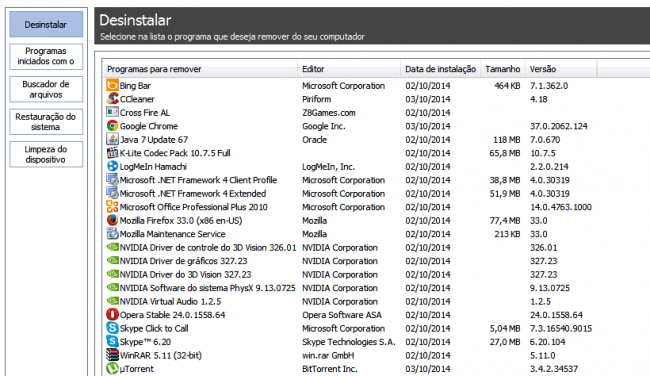Click the Bing Bar program icon

click(112, 85)
